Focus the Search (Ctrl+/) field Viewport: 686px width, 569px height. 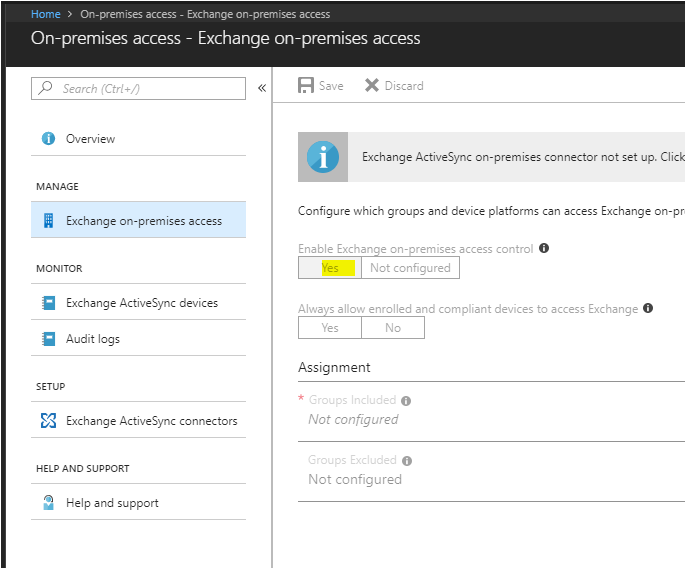[138, 88]
